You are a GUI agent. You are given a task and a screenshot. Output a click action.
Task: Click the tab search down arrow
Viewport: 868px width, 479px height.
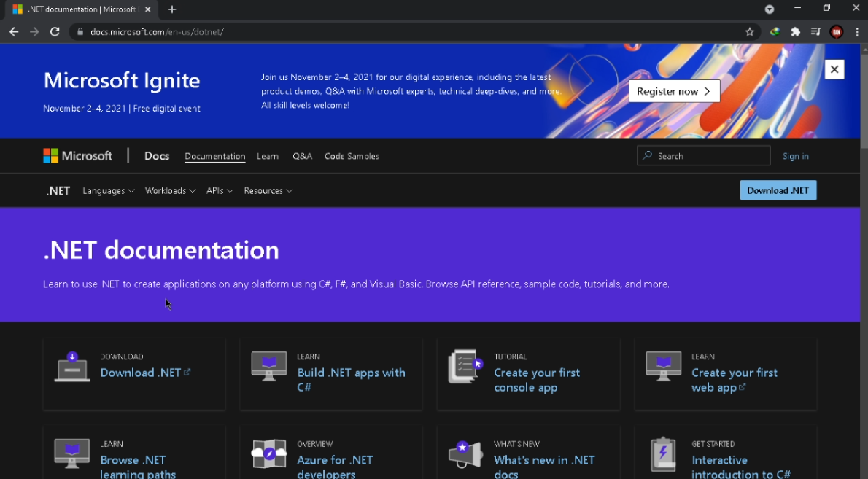(x=770, y=9)
